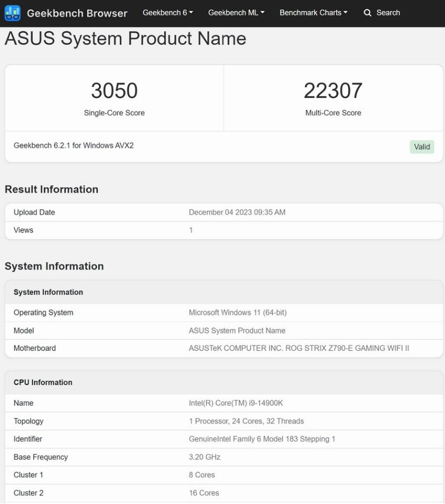Select 1 Processor, 24 Cores, 32 Threads
445x504 pixels.
[246, 421]
